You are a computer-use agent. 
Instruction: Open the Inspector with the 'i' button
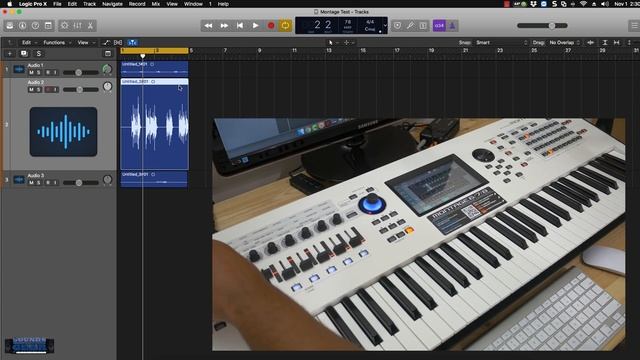(x=22, y=26)
